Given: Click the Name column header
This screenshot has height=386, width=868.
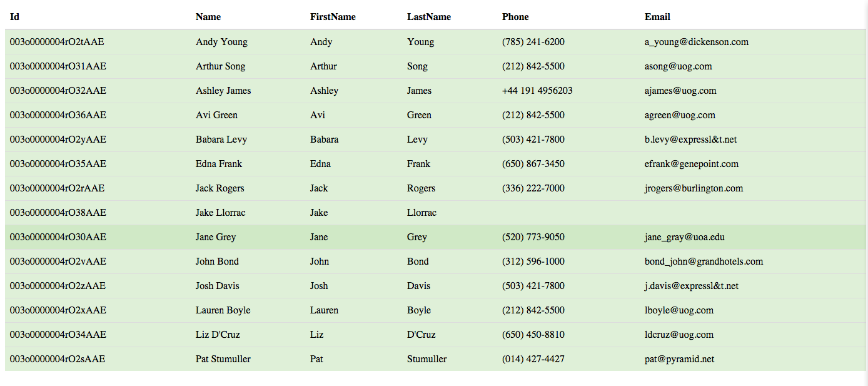Looking at the screenshot, I should 208,17.
